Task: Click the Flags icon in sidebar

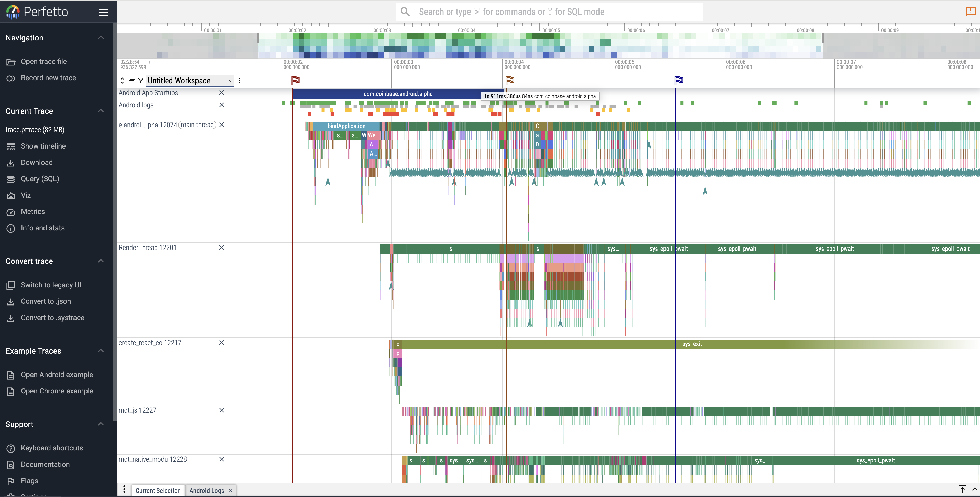Action: tap(11, 481)
